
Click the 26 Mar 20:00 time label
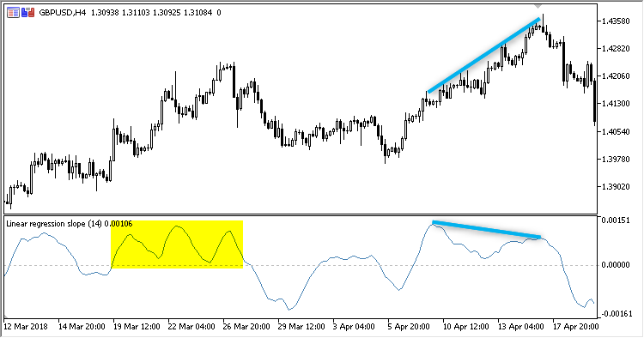[246, 327]
